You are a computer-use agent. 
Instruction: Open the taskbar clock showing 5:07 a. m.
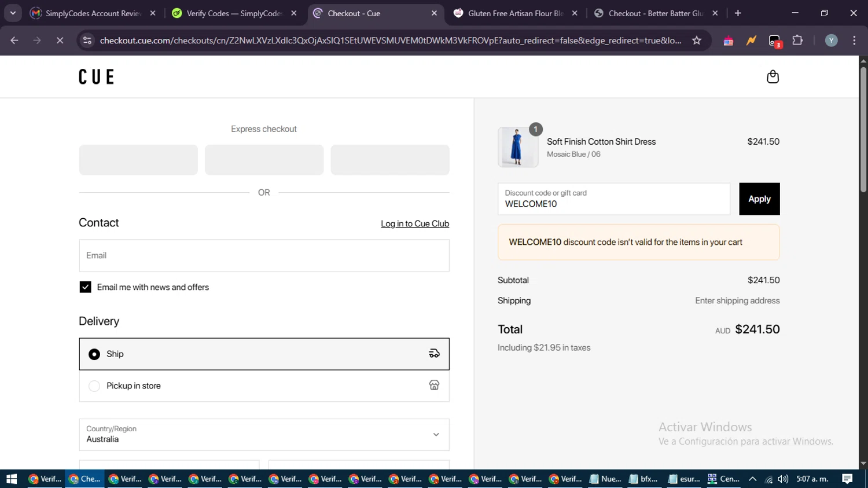pos(812,479)
